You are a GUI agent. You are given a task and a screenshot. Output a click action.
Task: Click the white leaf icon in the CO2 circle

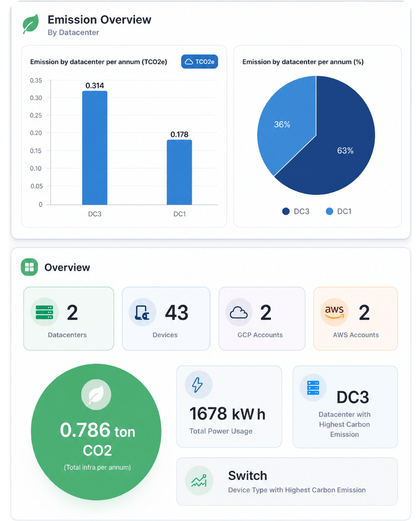click(x=96, y=394)
